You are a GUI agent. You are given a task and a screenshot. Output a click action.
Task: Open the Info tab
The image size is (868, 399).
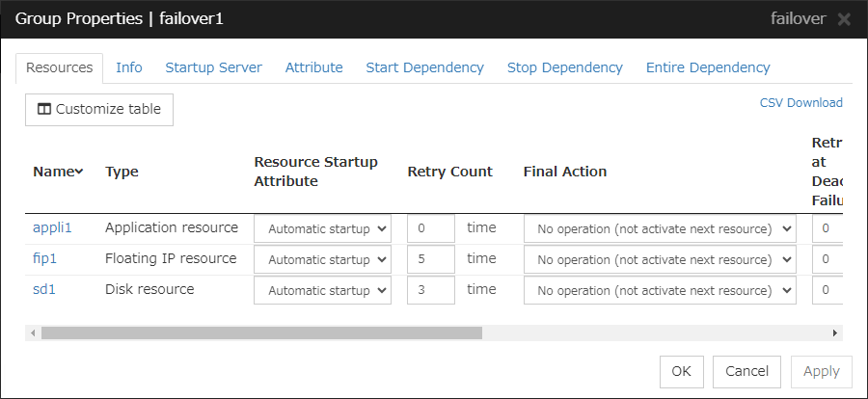tap(129, 67)
